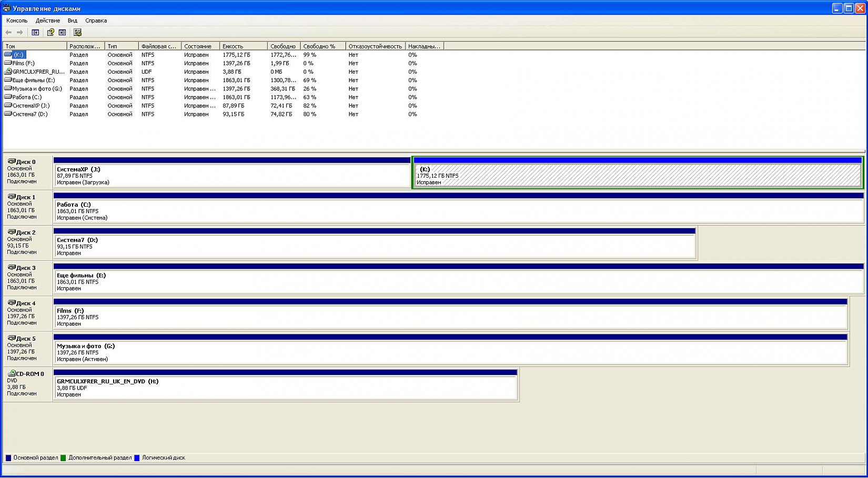This screenshot has width=868, height=478.
Task: Click the Disk Management title bar icon
Action: pyautogui.click(x=6, y=8)
